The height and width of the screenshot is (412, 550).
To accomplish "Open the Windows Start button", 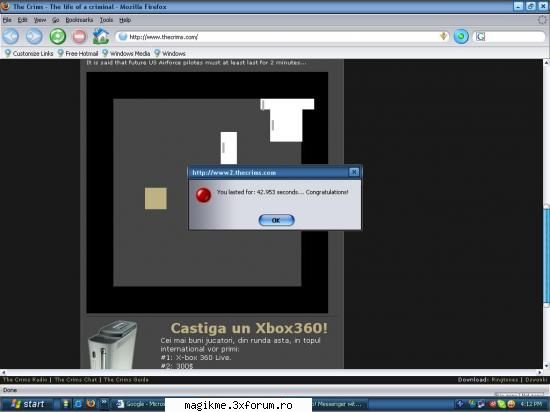I will click(28, 404).
